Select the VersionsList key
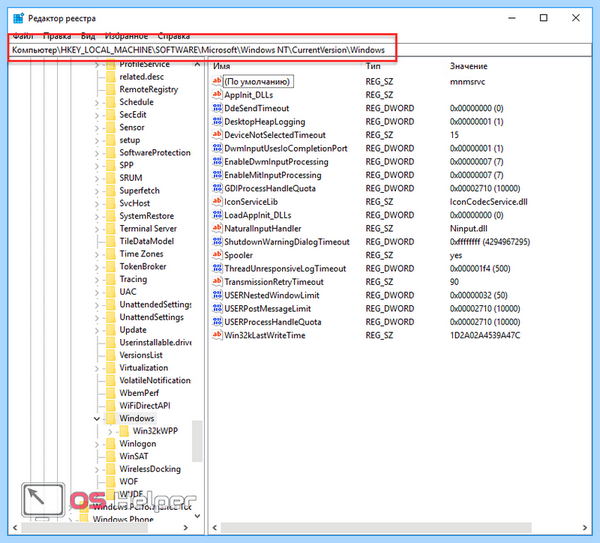This screenshot has height=543, width=600. [x=141, y=355]
